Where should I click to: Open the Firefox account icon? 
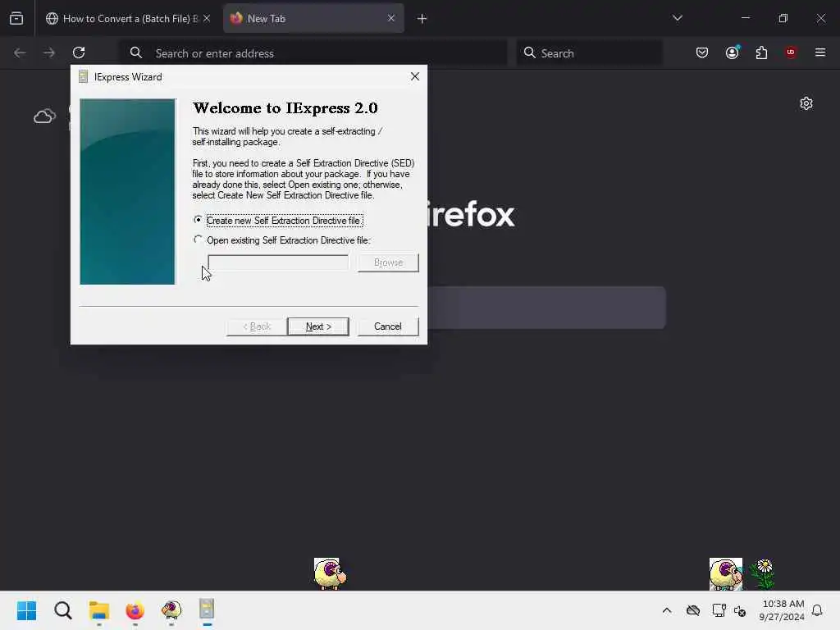[732, 52]
